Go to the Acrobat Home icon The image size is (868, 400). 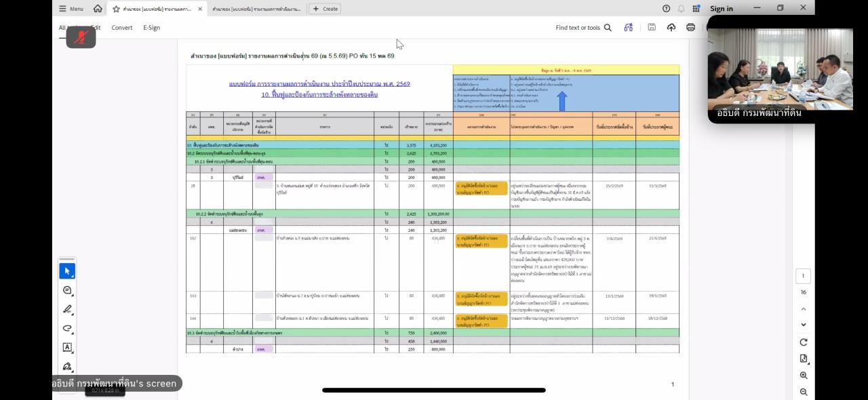coord(98,9)
